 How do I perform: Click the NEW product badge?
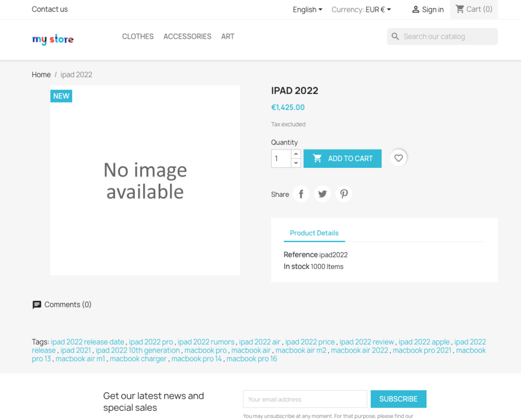61,96
